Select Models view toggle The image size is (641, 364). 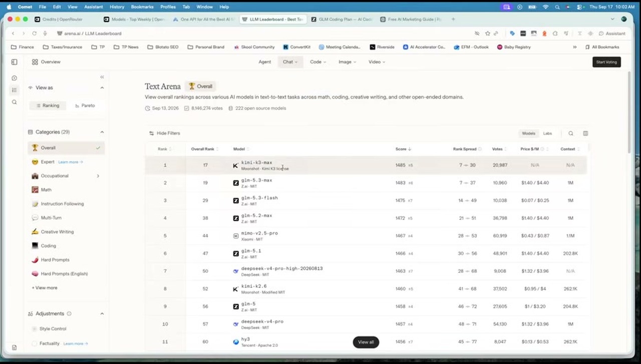tap(529, 133)
